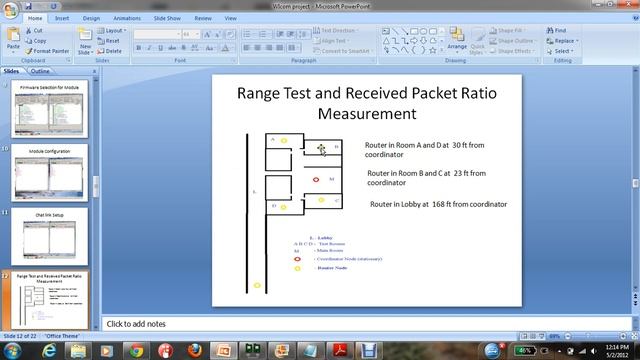The width and height of the screenshot is (640, 360).
Task: Click the Office button logo
Action: click(10, 10)
